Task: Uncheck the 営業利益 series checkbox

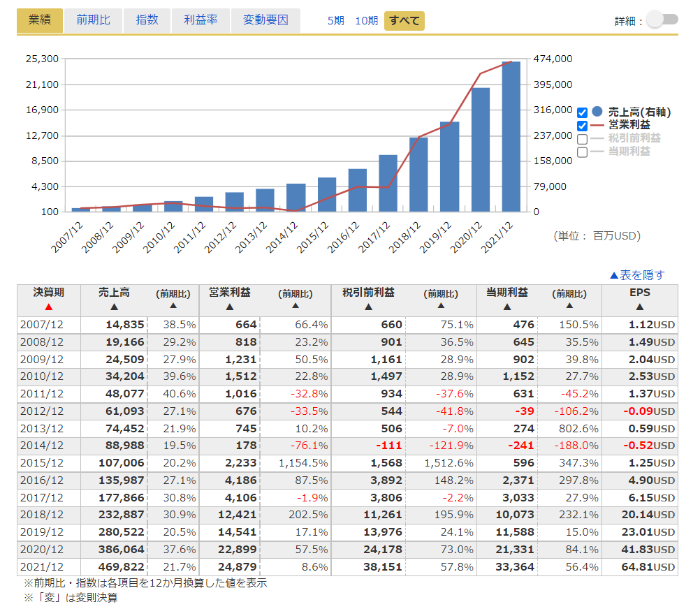Action: 582,126
